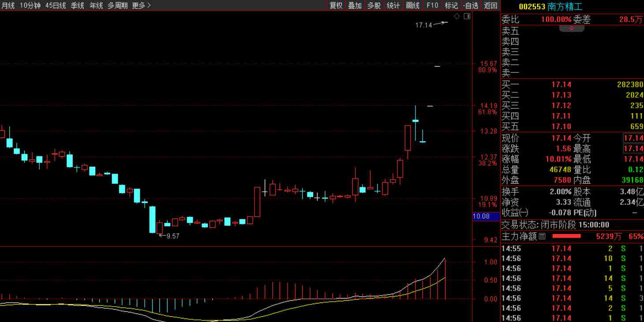Expand the 更多 more periods menu
Viewport: 644px width, 322px height.
(142, 5)
